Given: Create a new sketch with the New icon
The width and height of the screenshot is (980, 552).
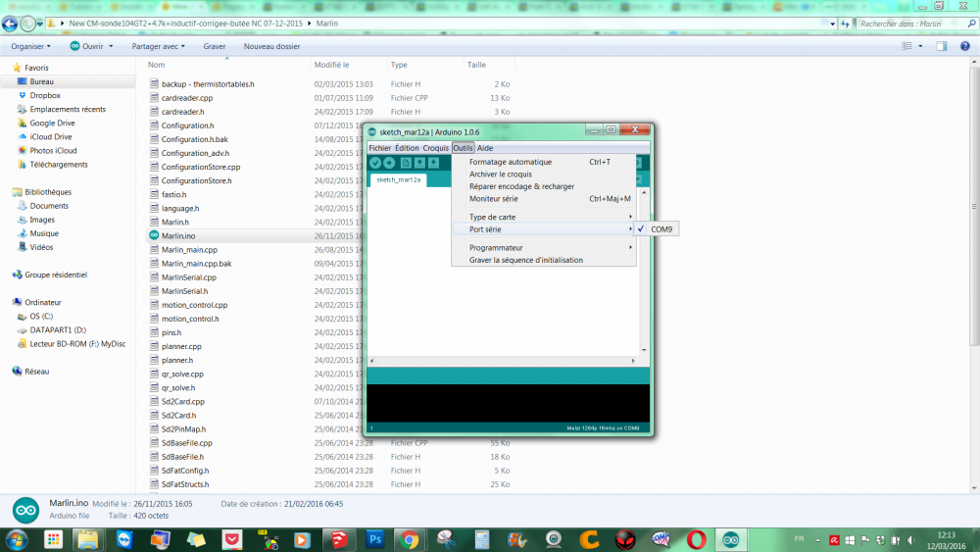Looking at the screenshot, I should point(406,163).
